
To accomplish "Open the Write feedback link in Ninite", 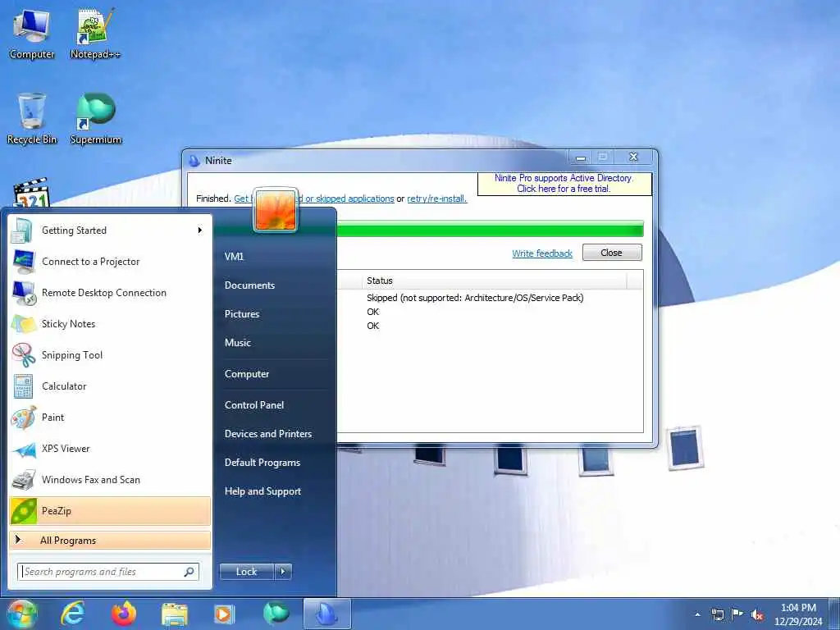I will coord(542,253).
